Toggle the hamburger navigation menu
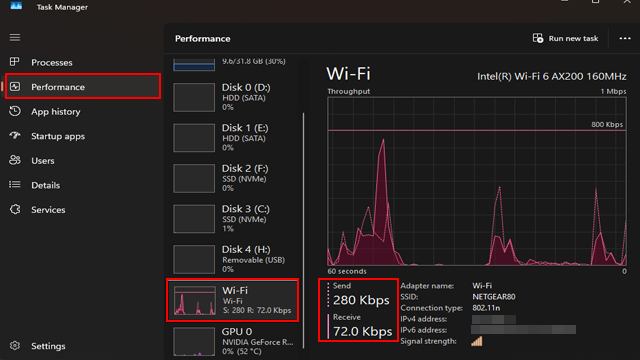The height and width of the screenshot is (360, 640). [x=15, y=38]
